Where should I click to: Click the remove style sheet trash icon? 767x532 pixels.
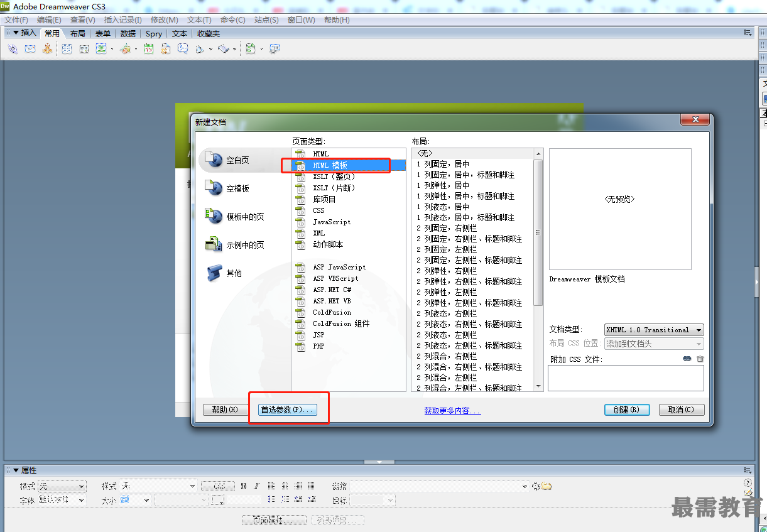700,359
